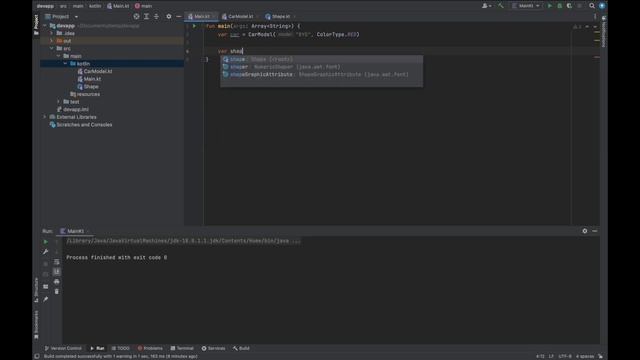Open the Build tool window button
The height and width of the screenshot is (360, 640).
(x=241, y=348)
